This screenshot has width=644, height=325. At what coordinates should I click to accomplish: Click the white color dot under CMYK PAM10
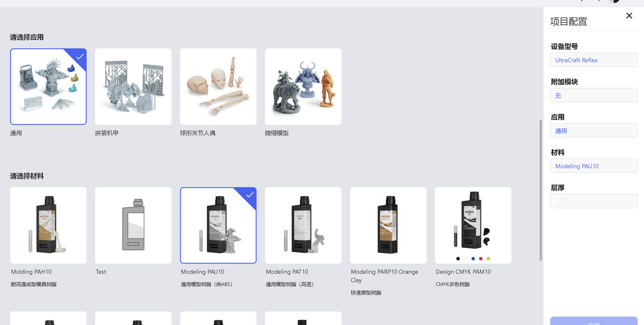(465, 259)
